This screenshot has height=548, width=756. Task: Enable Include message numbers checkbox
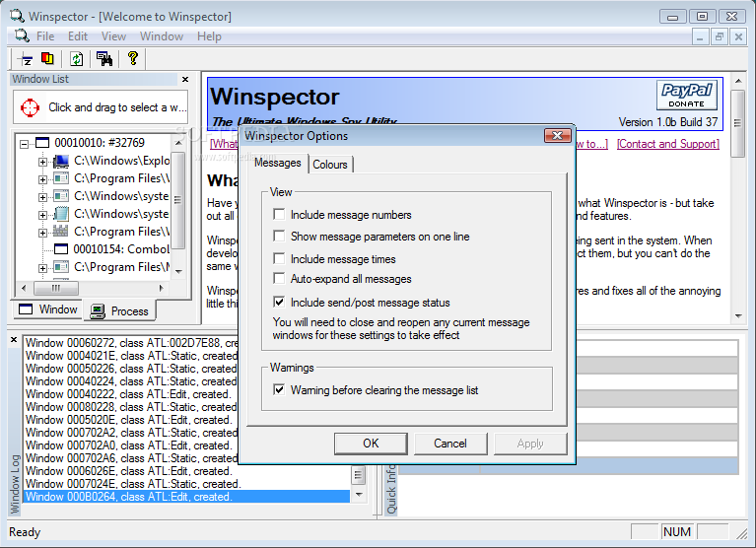coord(279,214)
